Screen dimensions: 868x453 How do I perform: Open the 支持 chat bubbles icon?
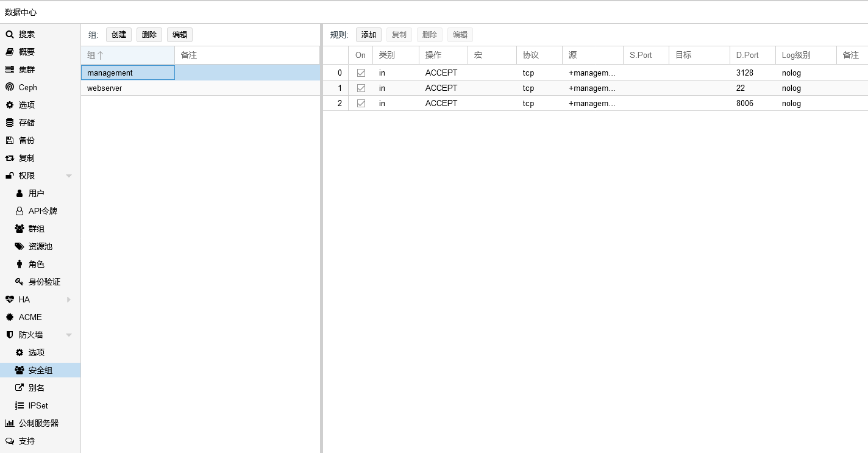click(x=10, y=441)
